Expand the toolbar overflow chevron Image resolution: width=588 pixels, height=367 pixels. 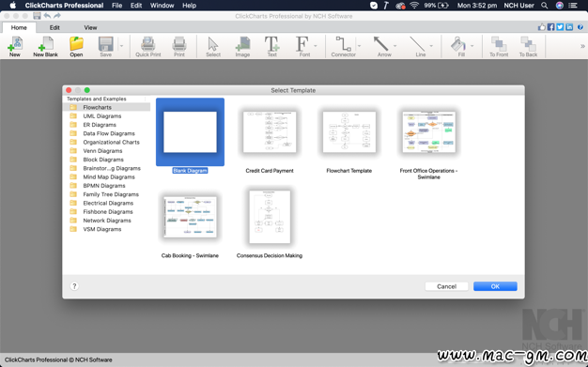(x=582, y=46)
